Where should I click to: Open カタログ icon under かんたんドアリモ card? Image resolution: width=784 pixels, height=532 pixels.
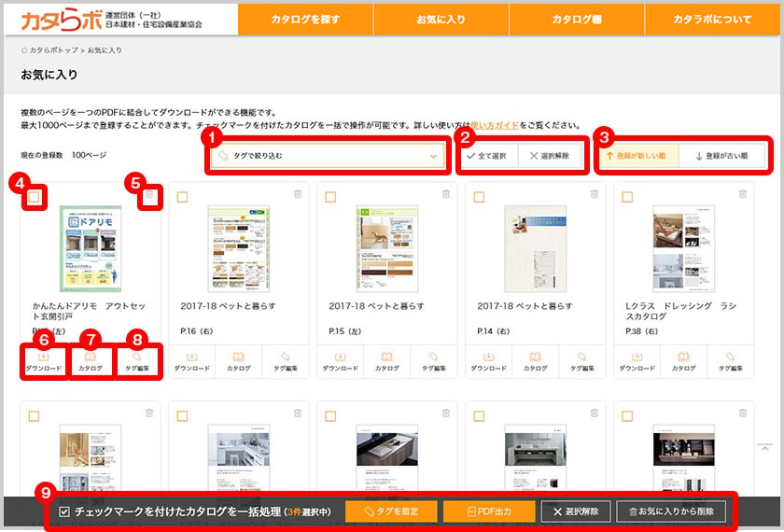pos(91,361)
